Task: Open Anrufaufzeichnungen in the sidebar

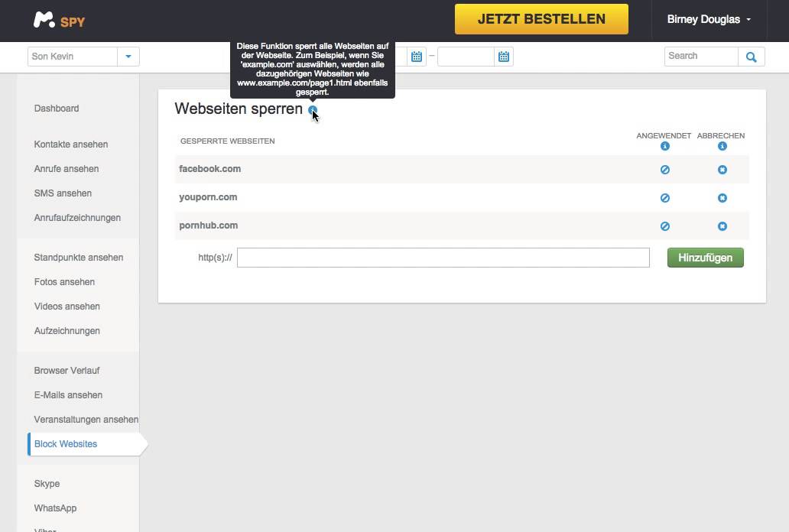Action: (77, 218)
